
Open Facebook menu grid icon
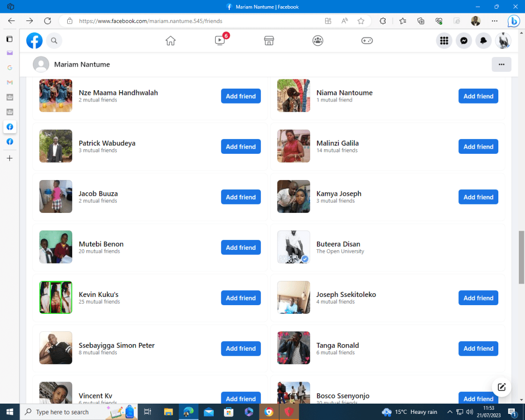444,41
